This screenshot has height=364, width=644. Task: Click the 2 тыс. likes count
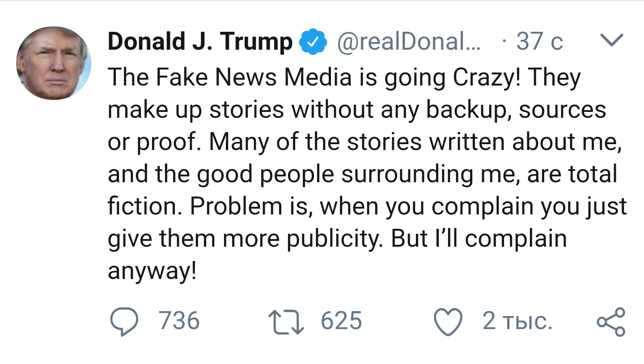pyautogui.click(x=517, y=321)
